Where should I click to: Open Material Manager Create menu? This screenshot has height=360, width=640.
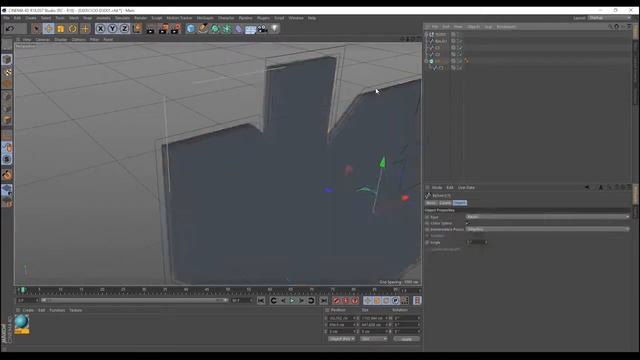(28, 310)
